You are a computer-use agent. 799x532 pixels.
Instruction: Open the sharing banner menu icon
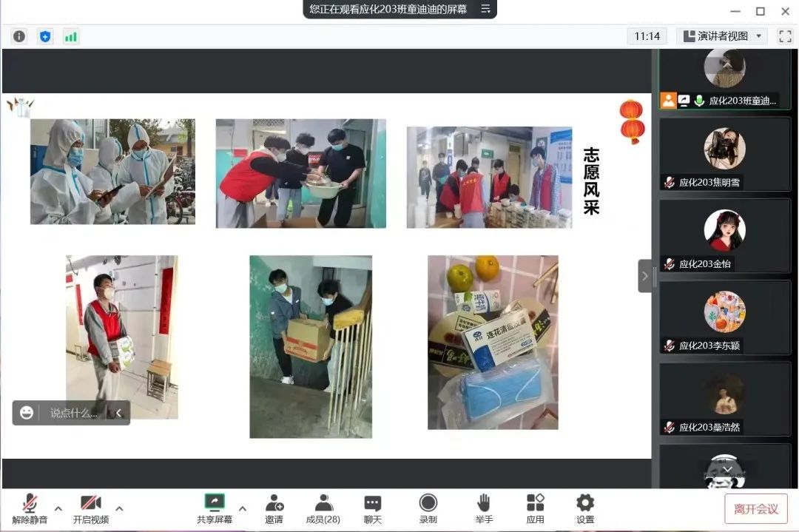coord(485,9)
